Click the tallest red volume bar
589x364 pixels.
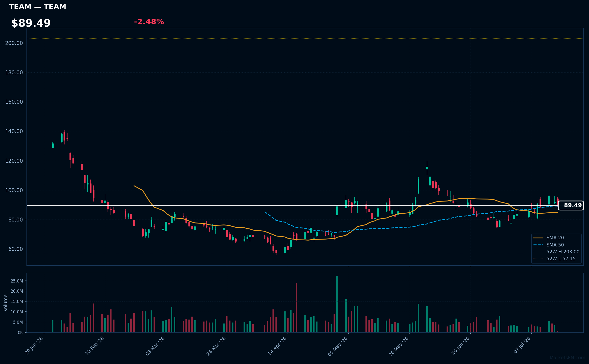pos(296,308)
